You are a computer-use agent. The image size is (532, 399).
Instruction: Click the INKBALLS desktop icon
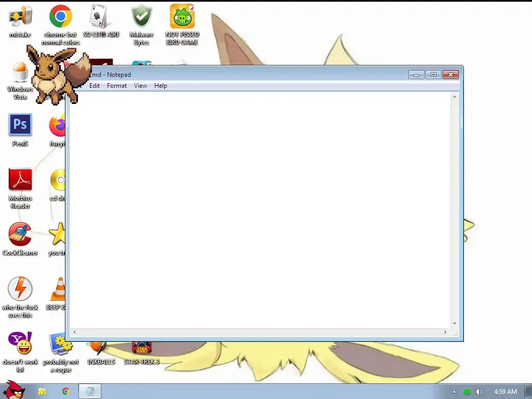(101, 353)
